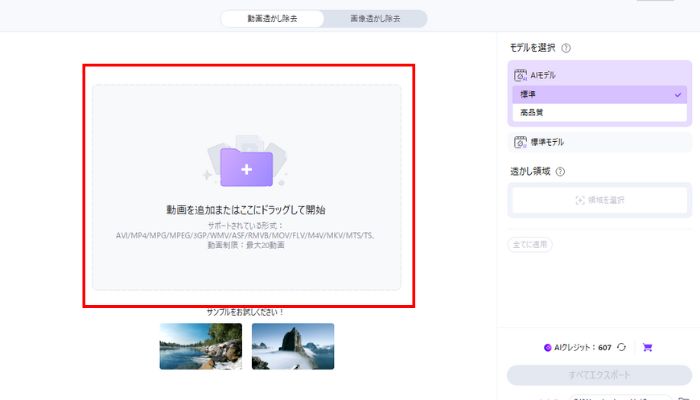Open the rocky mountain sample video
Image resolution: width=700 pixels, height=400 pixels.
[293, 346]
